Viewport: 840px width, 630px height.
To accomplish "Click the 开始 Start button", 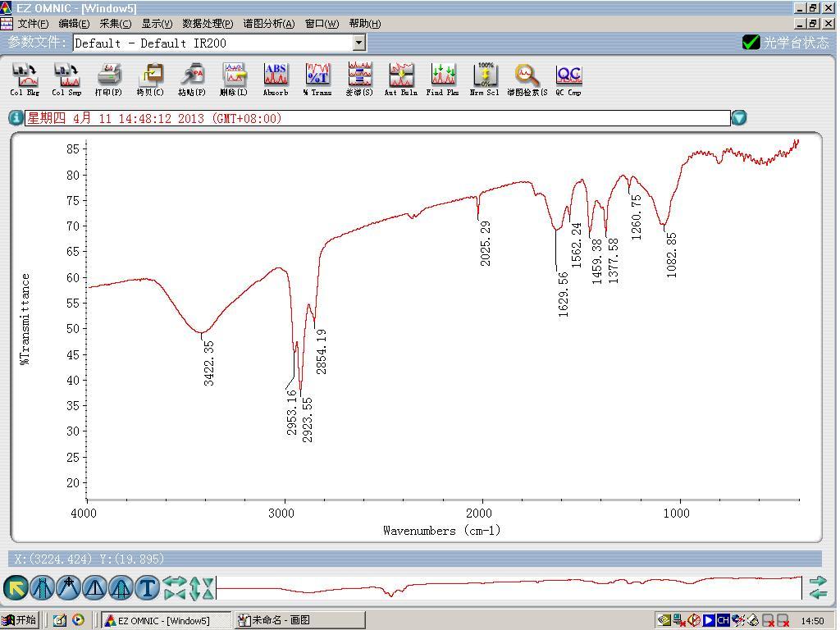I will coord(20,620).
